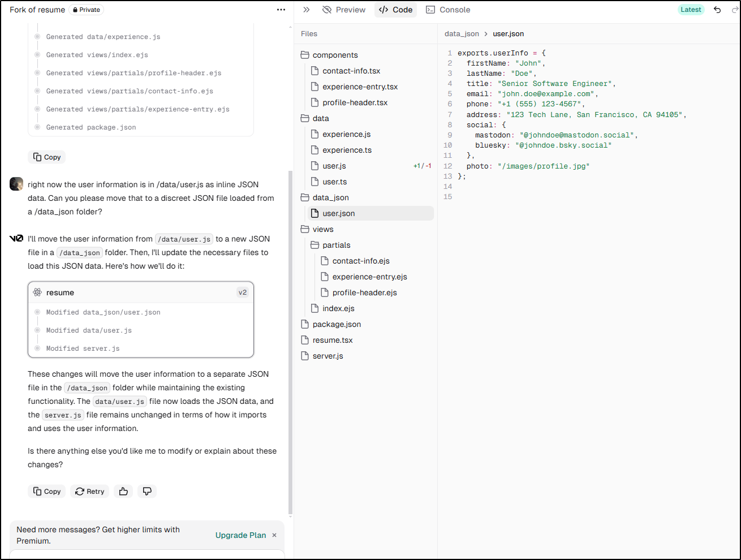Viewport: 741px width, 560px height.
Task: Select user.json in the file tree
Action: [370, 213]
